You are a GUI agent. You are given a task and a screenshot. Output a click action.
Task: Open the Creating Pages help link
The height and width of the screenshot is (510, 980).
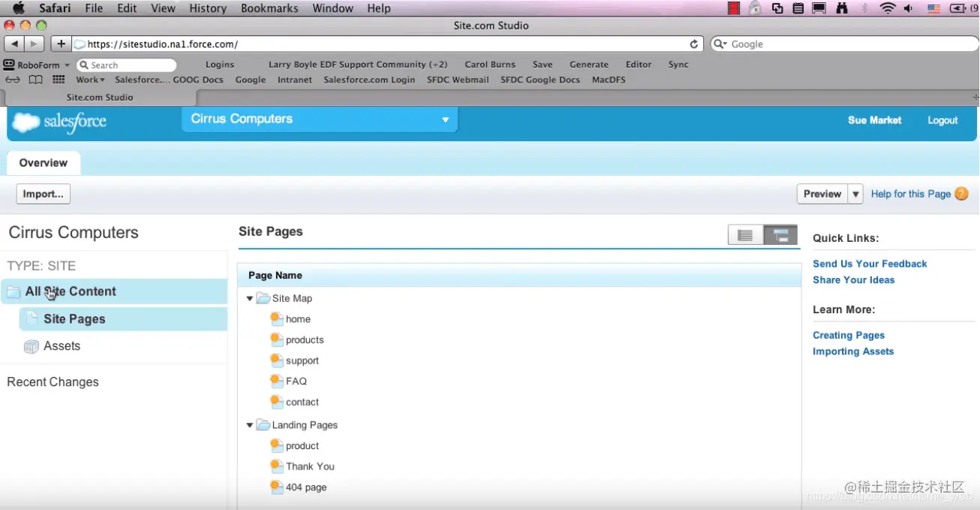point(849,335)
